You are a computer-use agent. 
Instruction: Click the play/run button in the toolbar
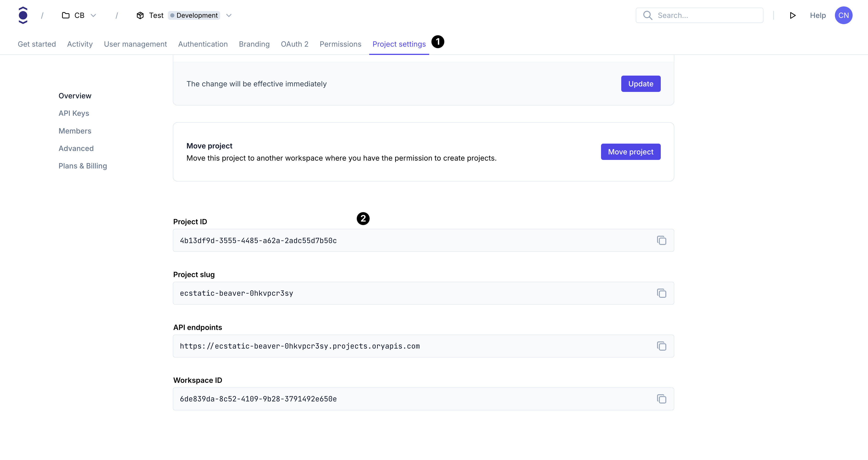792,15
